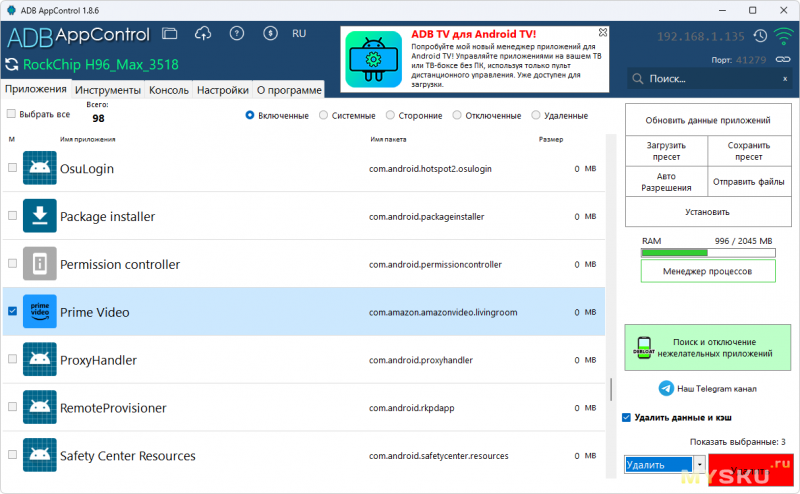The width and height of the screenshot is (800, 494).
Task: Check the Safety Center Resources checkbox
Action: point(13,454)
